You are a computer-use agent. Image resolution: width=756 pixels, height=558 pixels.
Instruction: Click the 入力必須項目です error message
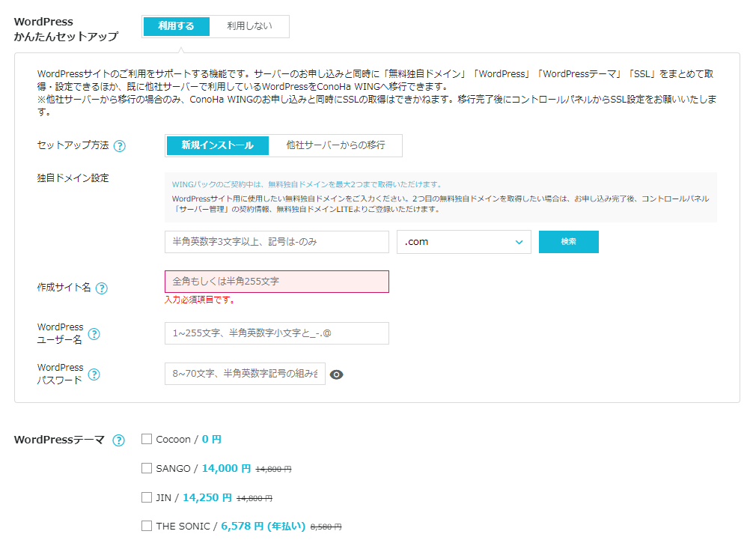[200, 300]
